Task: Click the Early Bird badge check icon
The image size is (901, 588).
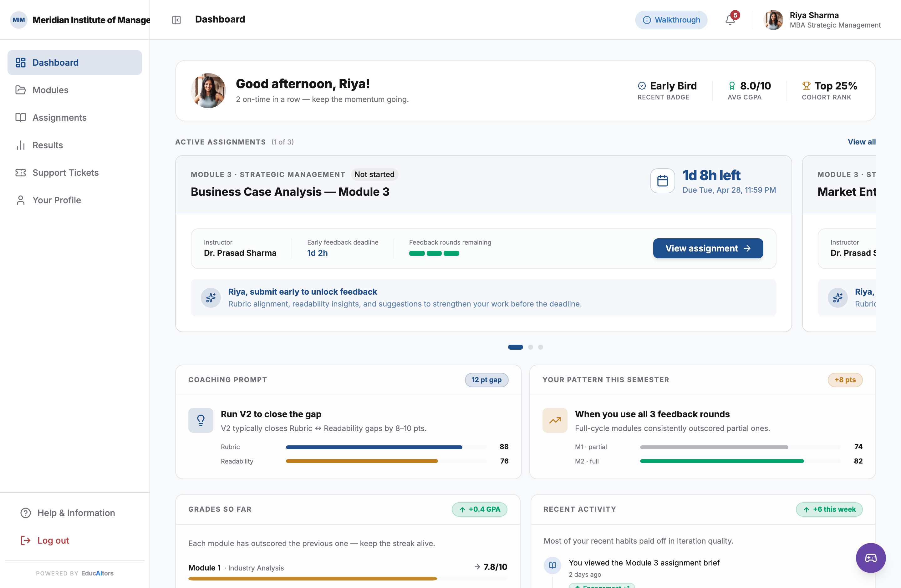Action: [x=642, y=86]
